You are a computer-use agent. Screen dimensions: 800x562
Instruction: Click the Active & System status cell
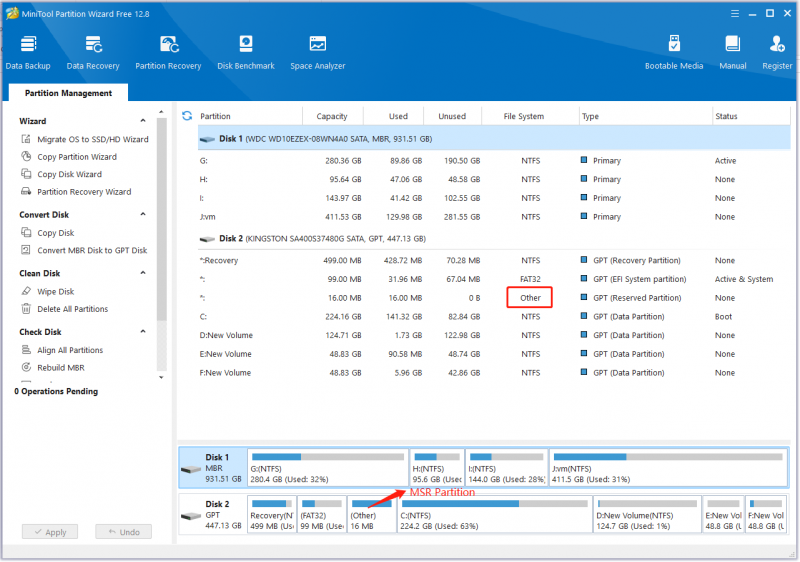(x=744, y=279)
